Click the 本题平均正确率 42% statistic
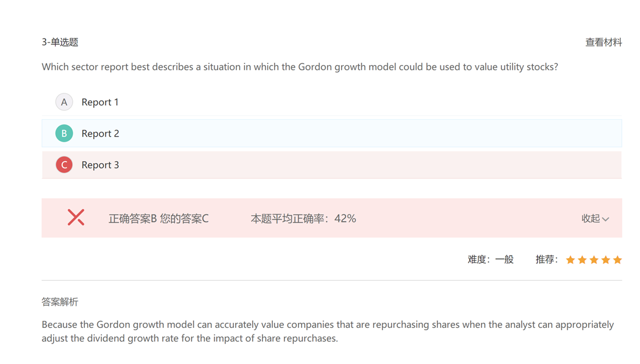Image resolution: width=640 pixels, height=364 pixels. [303, 219]
